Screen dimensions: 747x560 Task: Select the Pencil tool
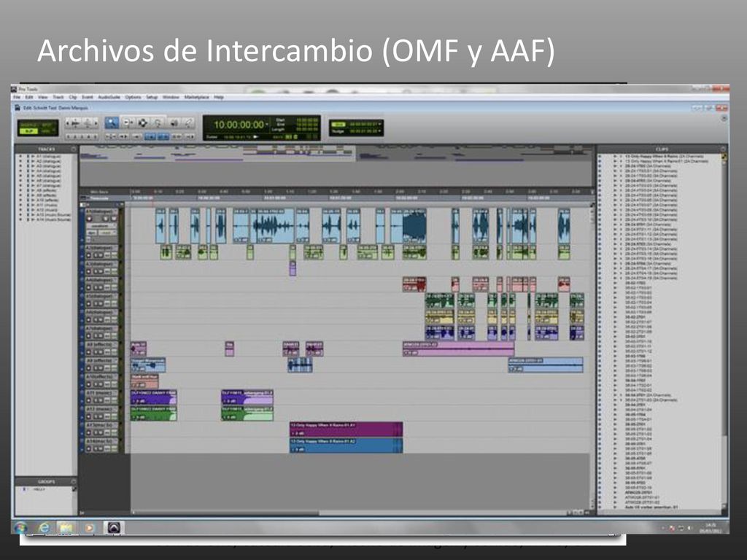(189, 122)
